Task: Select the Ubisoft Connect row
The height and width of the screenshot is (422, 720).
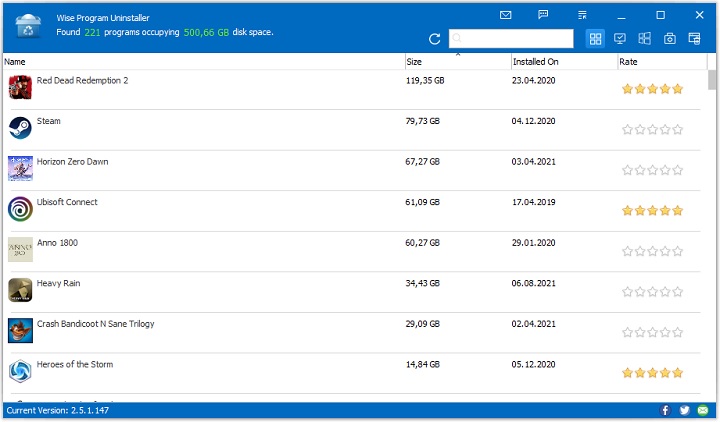Action: click(x=67, y=202)
